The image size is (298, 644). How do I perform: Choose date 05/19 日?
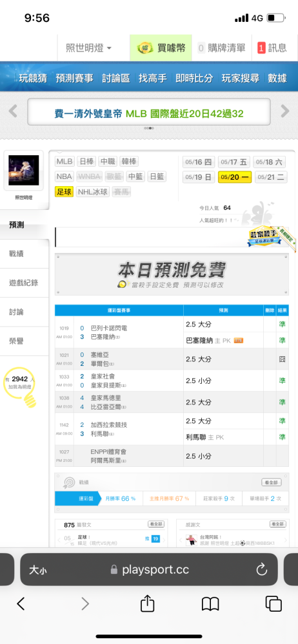tap(199, 178)
